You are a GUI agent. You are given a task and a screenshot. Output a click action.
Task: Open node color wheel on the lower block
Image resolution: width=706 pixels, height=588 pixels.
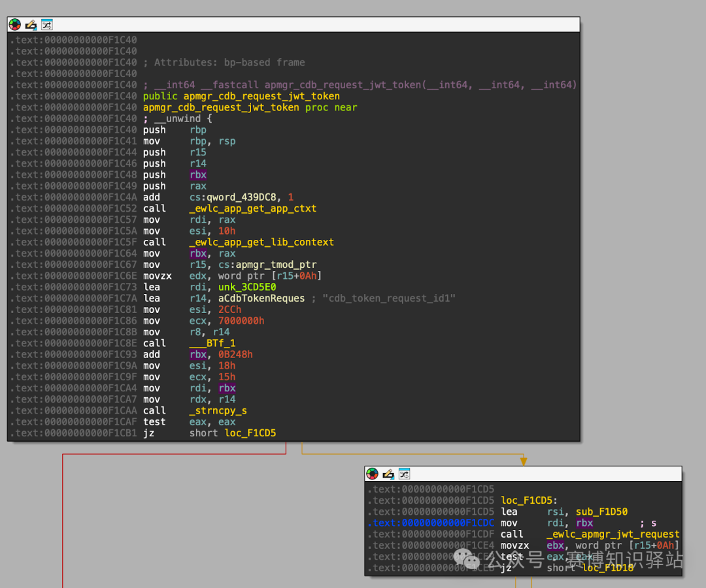click(x=373, y=473)
